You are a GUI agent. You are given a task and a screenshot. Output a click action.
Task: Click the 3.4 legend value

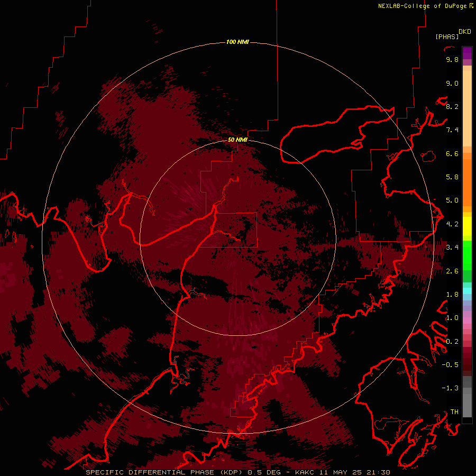tap(452, 248)
